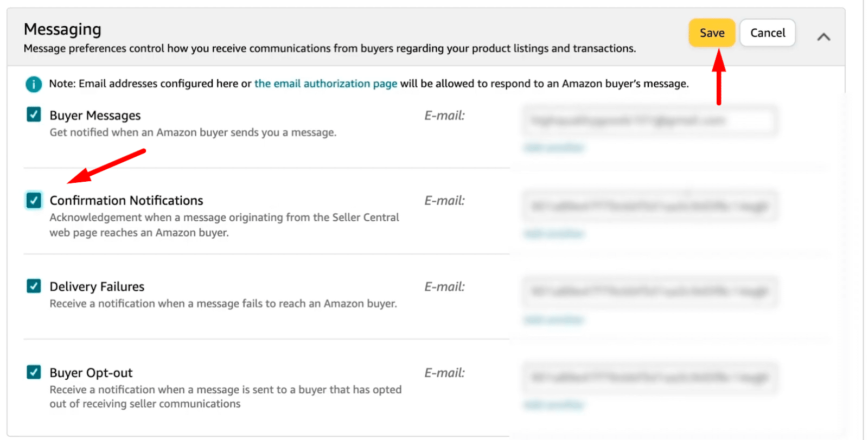Click the blue info icon beside the note

(x=34, y=84)
